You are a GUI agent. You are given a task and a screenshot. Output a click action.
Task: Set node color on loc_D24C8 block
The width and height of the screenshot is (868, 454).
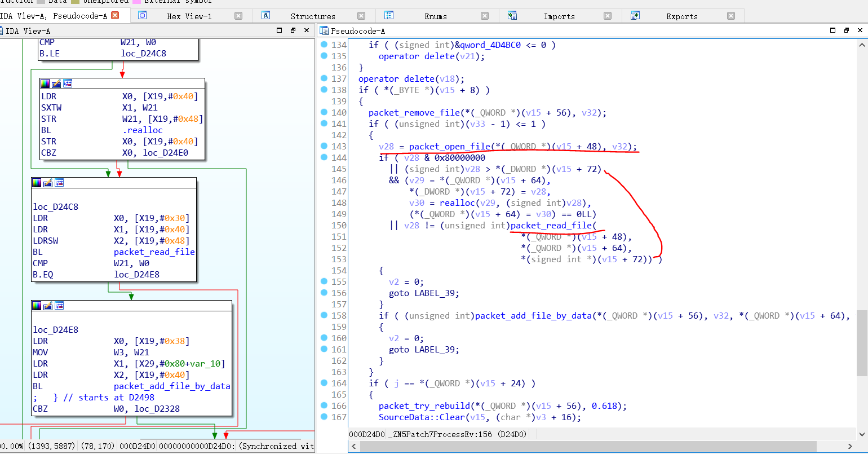(37, 183)
